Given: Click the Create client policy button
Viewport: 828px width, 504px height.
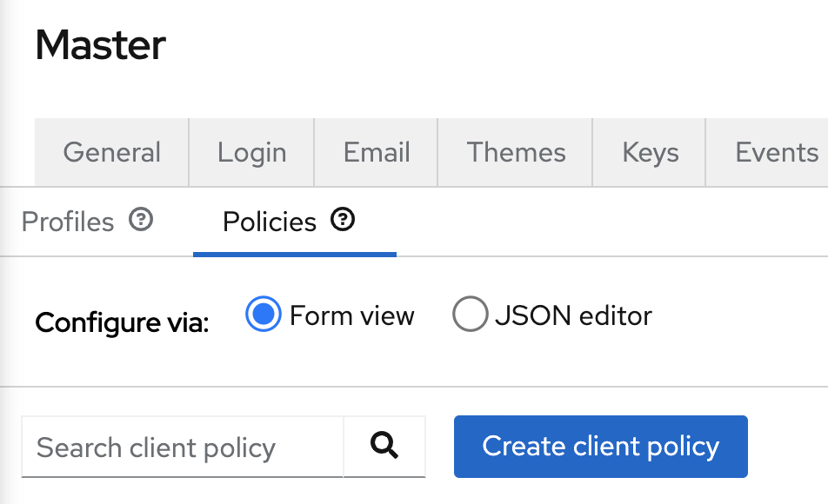Looking at the screenshot, I should (600, 447).
